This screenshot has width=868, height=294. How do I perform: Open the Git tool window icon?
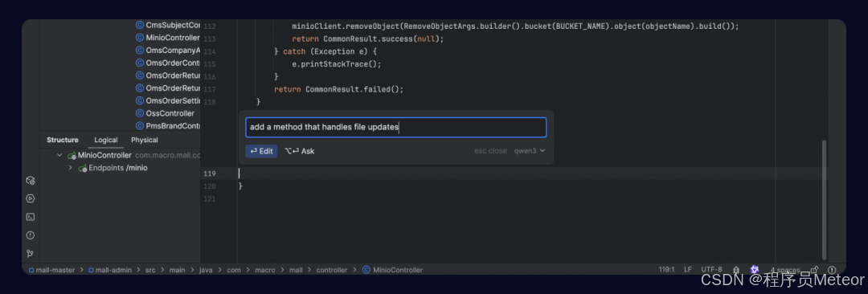31,254
